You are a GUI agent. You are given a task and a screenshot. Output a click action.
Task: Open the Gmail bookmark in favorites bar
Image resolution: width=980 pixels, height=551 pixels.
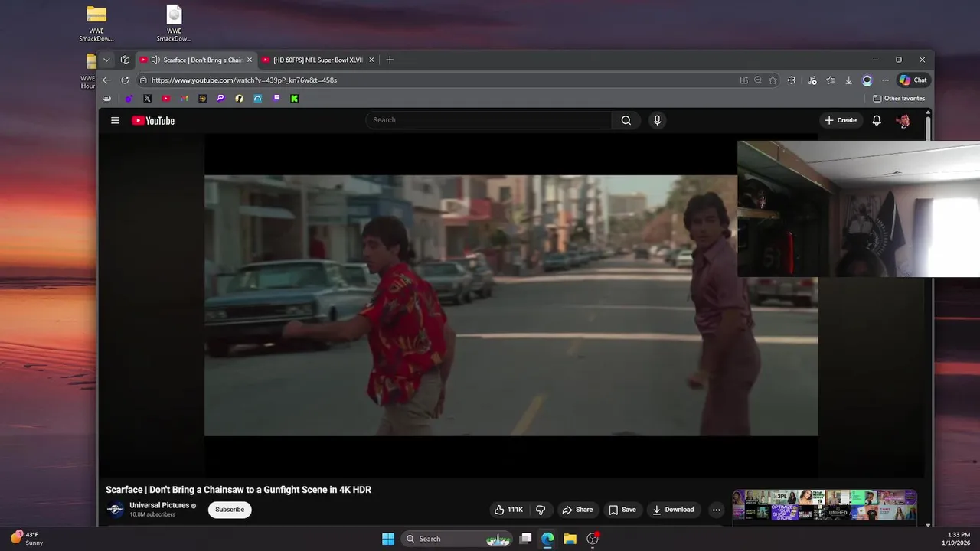click(184, 98)
